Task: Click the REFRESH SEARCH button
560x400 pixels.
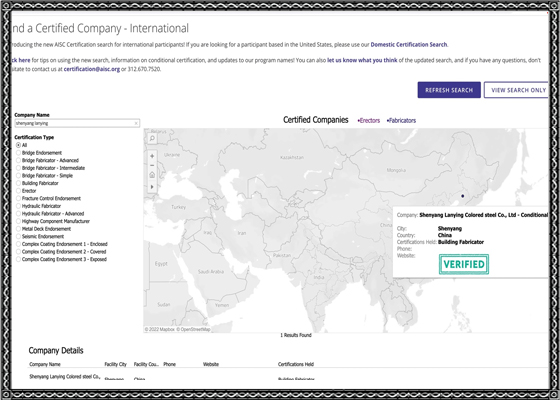Action: tap(449, 90)
